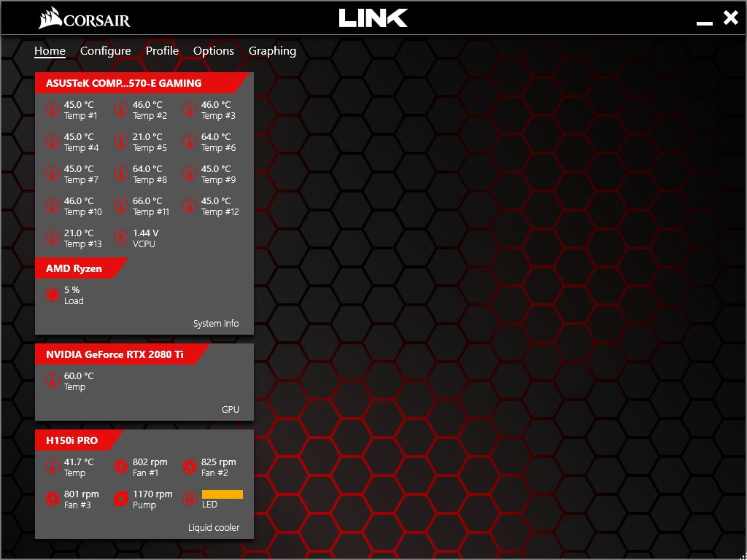The width and height of the screenshot is (747, 560).
Task: Pick the Temp #9 thermometer icon
Action: coord(190,174)
